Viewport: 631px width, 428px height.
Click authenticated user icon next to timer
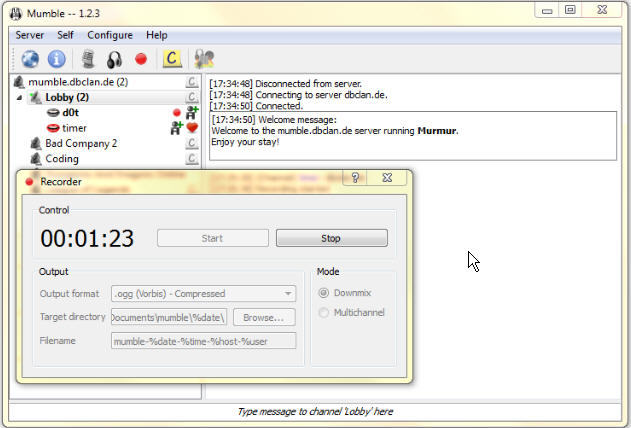tap(177, 128)
